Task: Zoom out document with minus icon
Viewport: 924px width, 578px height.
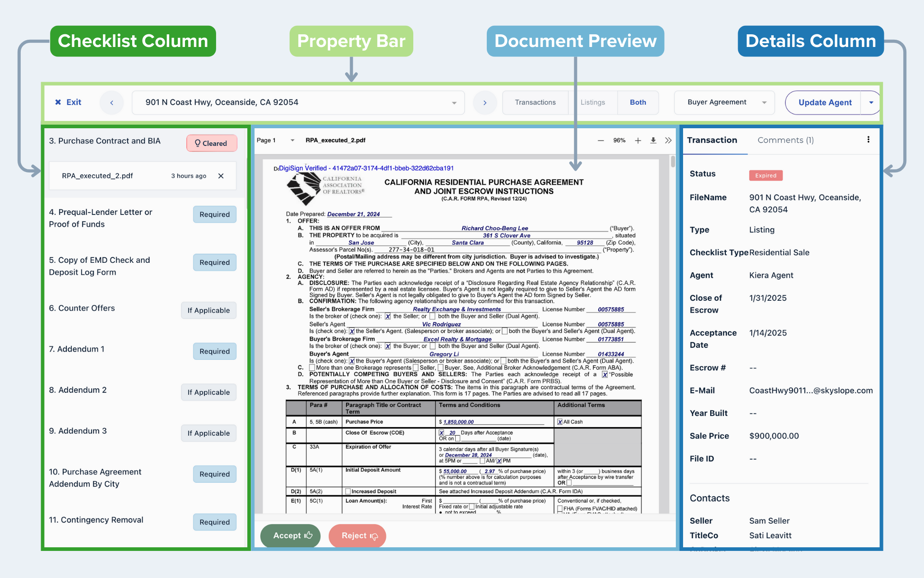Action: click(601, 140)
